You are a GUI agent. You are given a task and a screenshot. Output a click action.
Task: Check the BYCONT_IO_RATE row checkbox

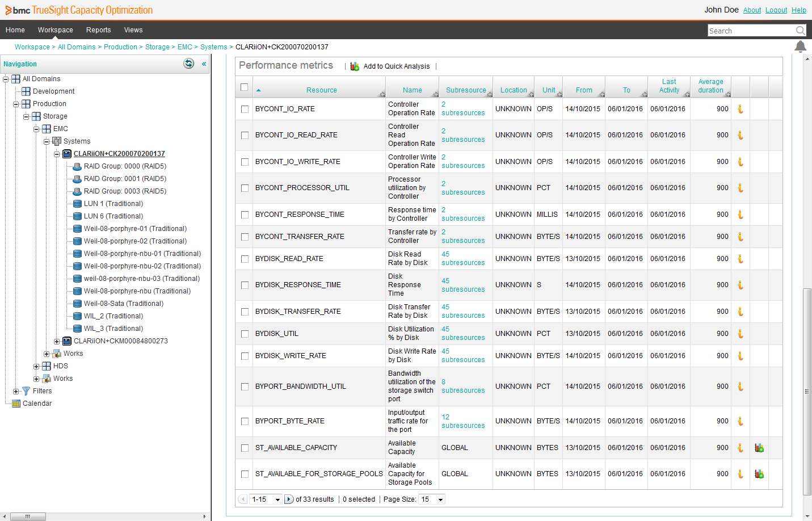click(x=245, y=109)
